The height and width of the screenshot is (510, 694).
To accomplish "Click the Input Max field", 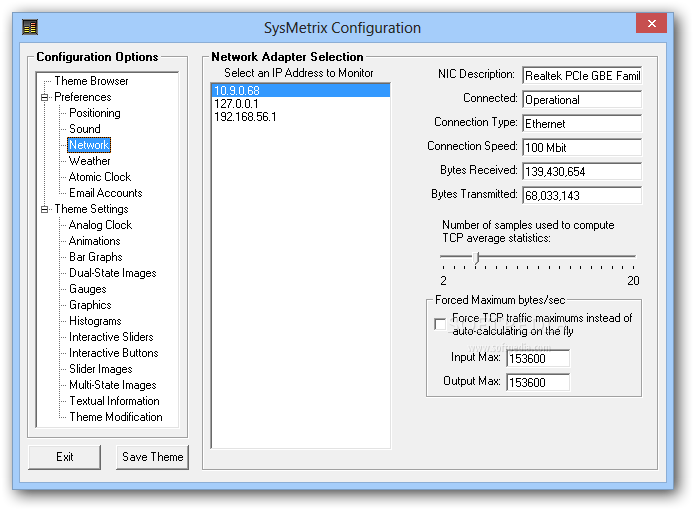I will coord(538,358).
